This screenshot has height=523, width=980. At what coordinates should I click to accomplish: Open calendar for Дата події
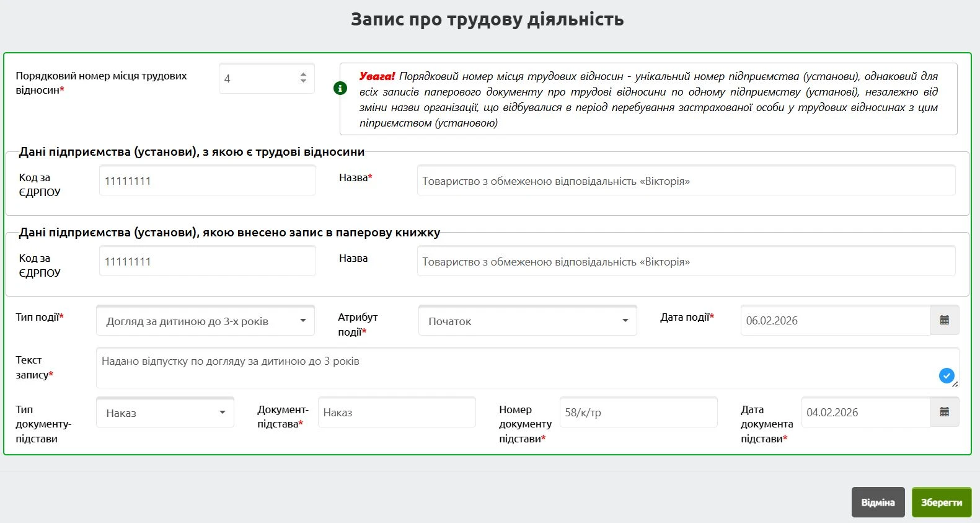click(944, 321)
